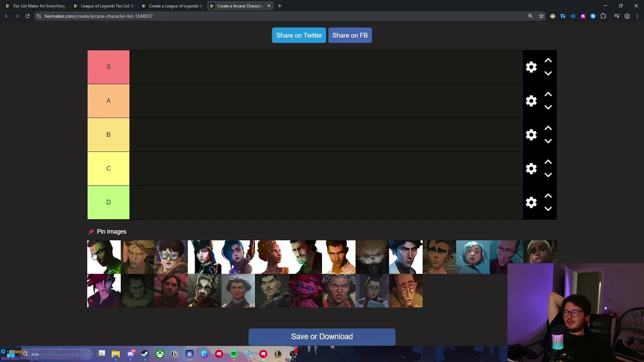Open File Explorer from the taskbar
This screenshot has width=644, height=362.
(x=116, y=354)
